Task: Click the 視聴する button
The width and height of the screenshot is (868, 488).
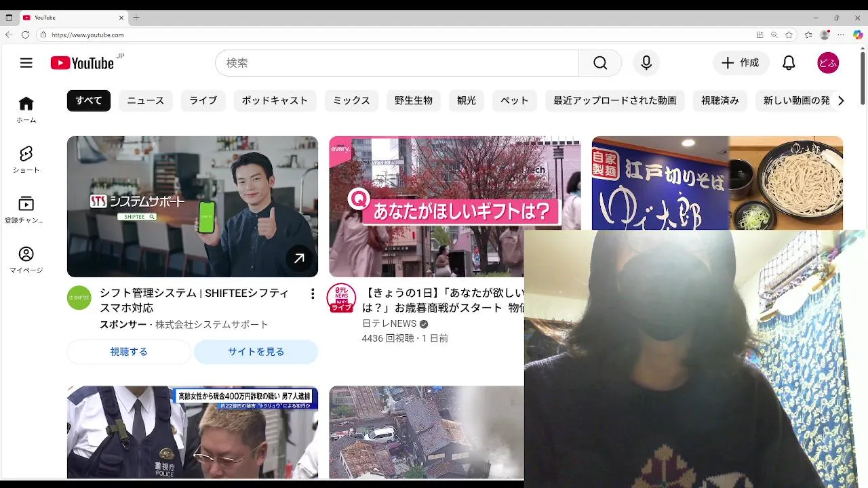Action: coord(129,352)
